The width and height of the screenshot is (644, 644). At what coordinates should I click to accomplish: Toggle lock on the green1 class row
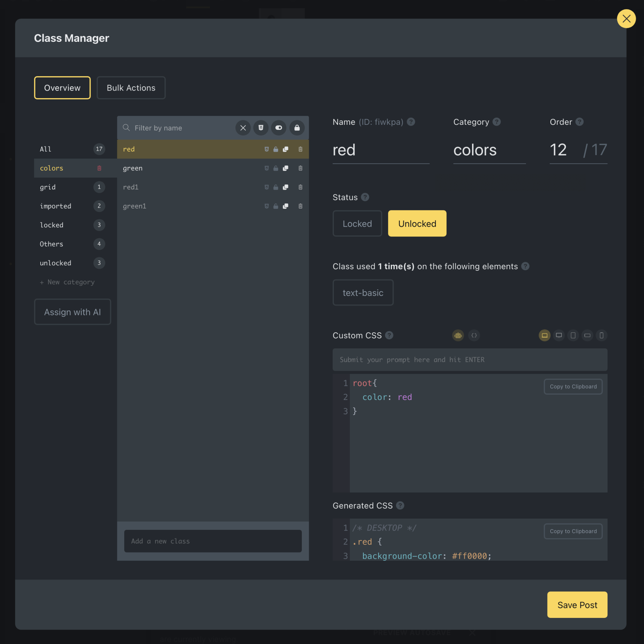click(276, 206)
